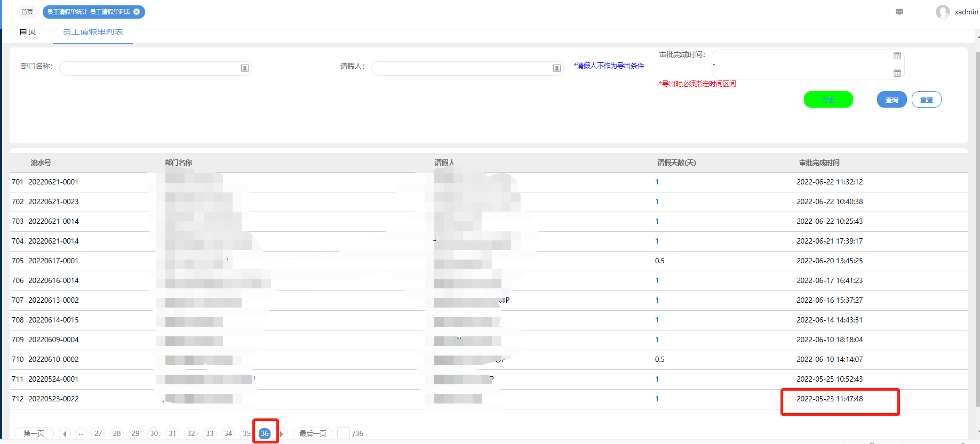Focus the page number jump input box

click(x=344, y=433)
